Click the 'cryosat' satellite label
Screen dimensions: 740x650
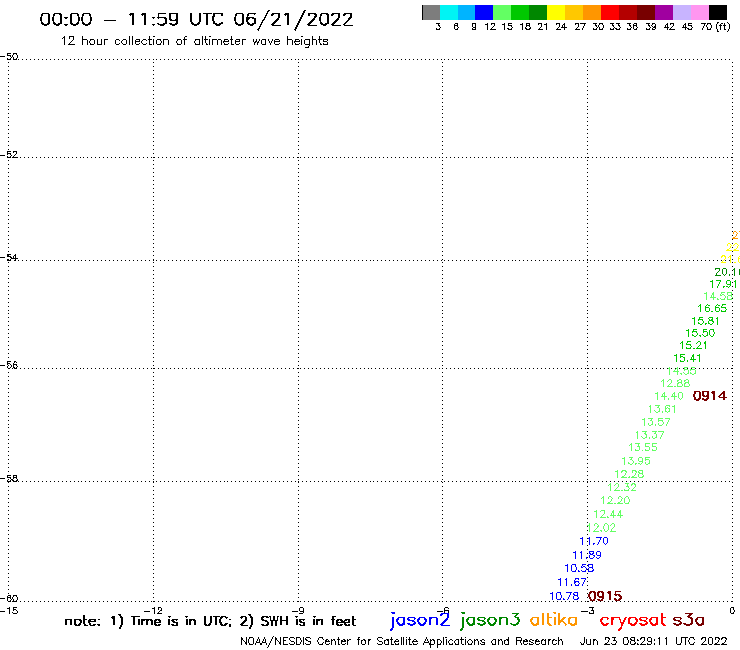(633, 620)
